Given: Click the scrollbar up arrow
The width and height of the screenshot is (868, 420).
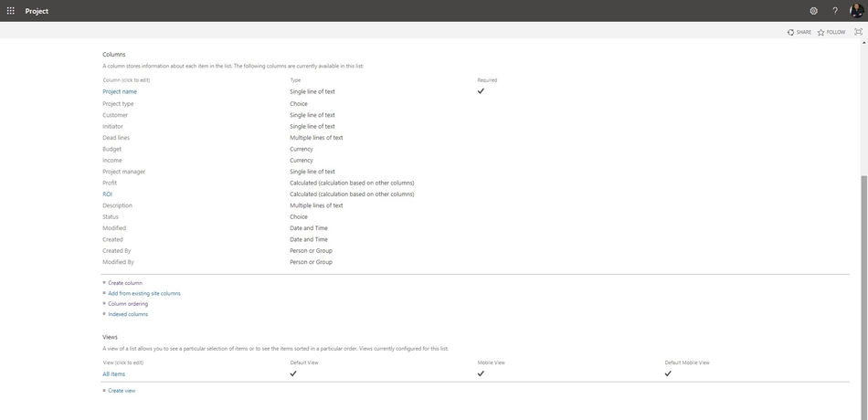Looking at the screenshot, I should (864, 43).
